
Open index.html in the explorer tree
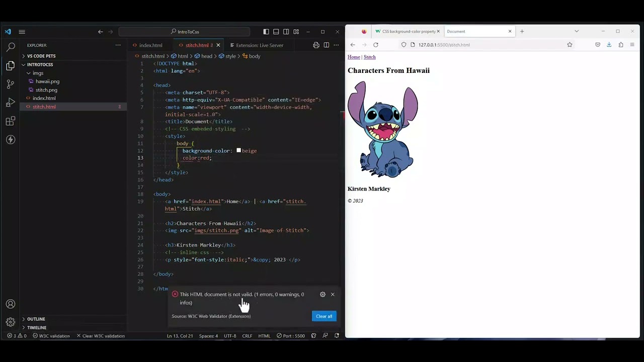(x=44, y=99)
